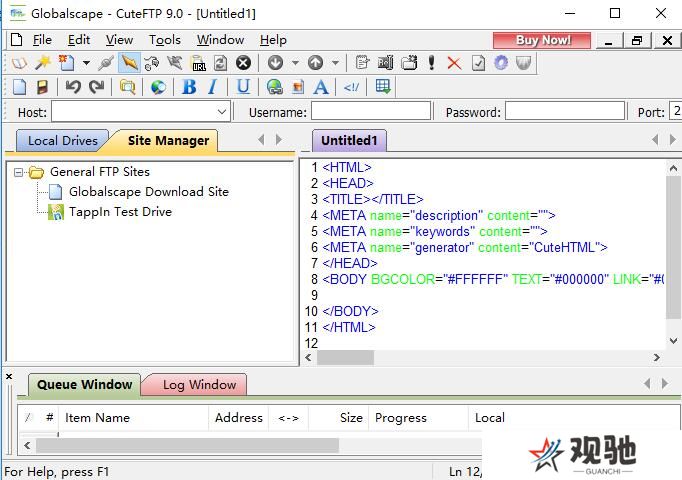Click the red X Delete icon
The height and width of the screenshot is (480, 682).
(454, 63)
